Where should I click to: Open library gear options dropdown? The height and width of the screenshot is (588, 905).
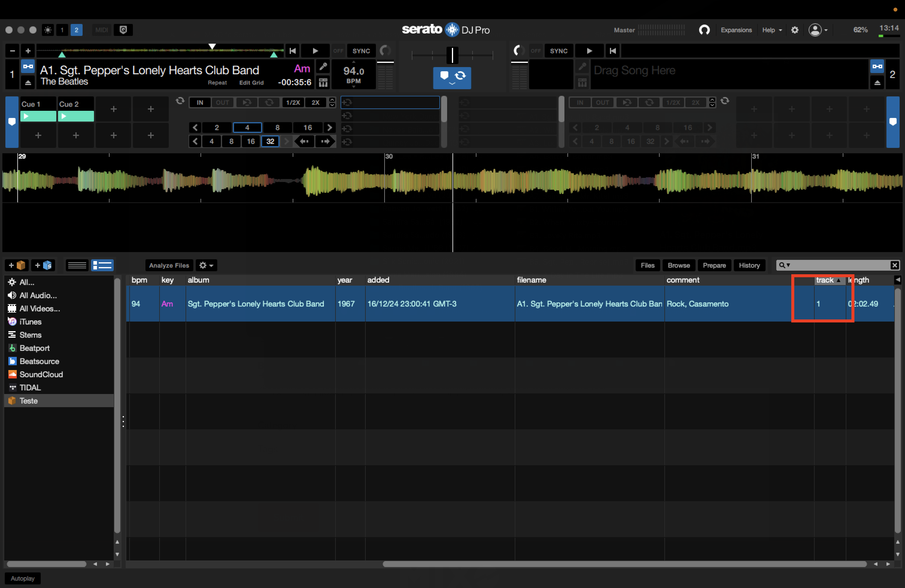coord(206,265)
